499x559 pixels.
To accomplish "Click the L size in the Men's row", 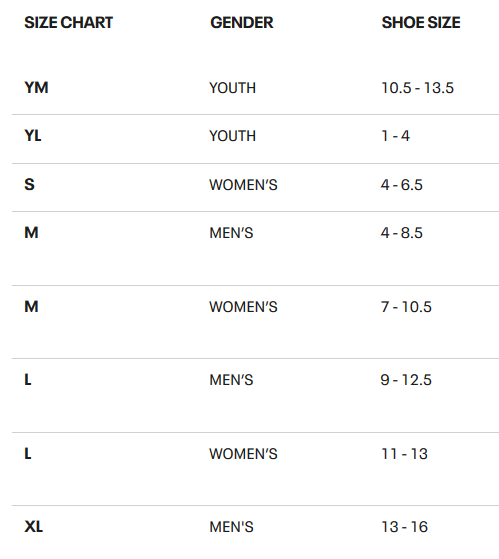I will (x=28, y=380).
